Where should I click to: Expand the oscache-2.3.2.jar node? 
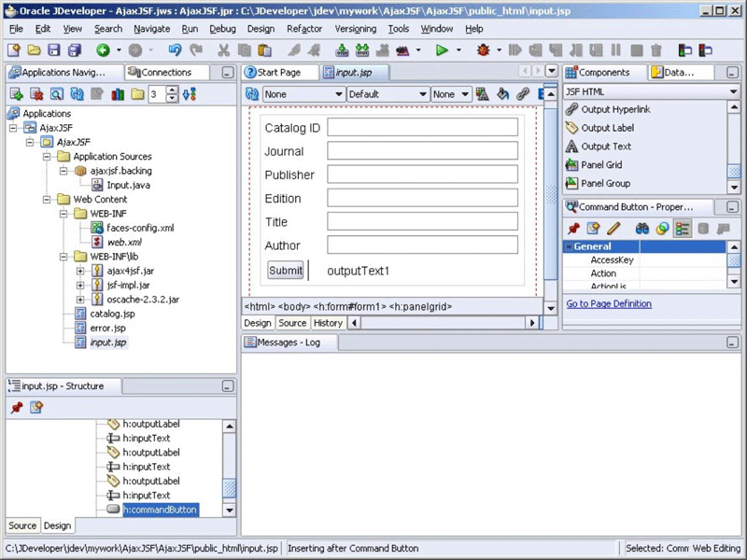point(80,299)
